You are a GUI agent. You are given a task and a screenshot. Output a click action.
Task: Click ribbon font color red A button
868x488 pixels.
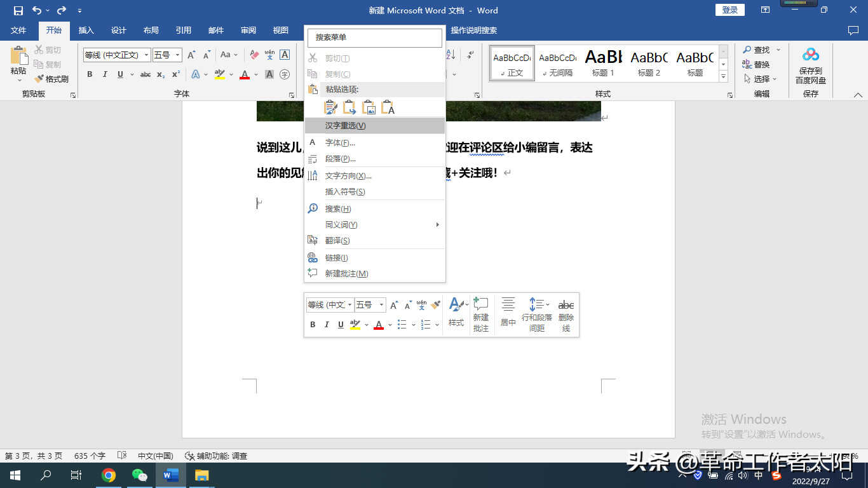click(x=245, y=74)
